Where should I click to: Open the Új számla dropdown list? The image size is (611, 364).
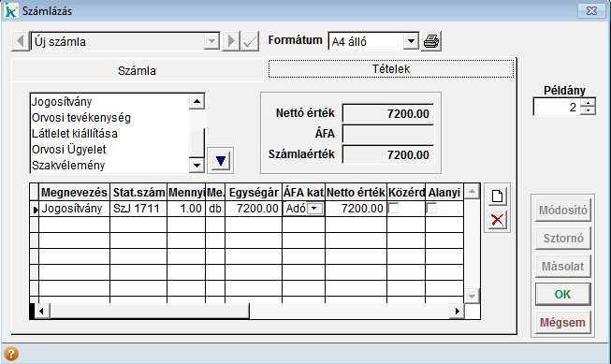point(211,41)
